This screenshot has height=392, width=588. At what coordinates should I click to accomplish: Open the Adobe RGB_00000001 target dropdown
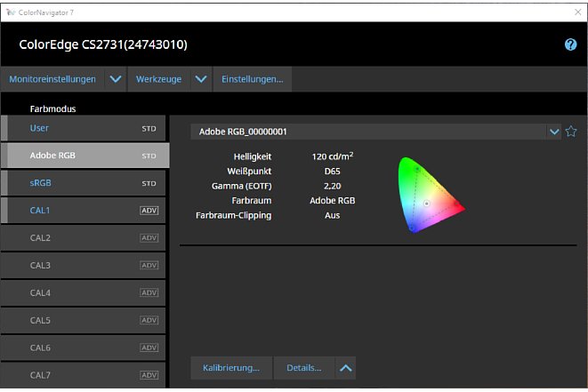coord(554,132)
